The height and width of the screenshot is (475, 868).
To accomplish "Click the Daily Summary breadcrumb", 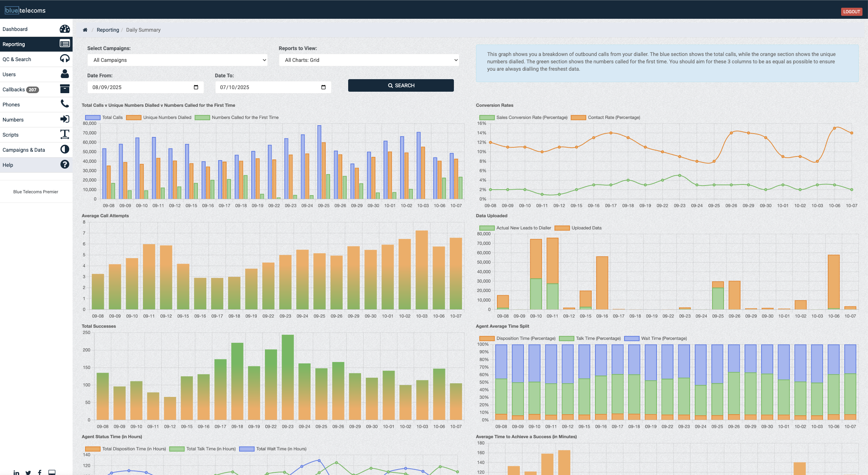I will [x=143, y=30].
